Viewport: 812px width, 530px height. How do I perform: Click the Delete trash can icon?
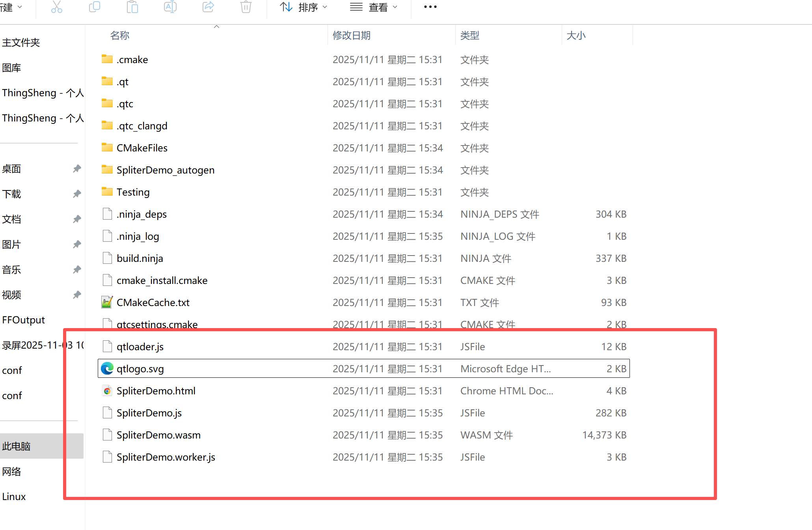point(246,7)
